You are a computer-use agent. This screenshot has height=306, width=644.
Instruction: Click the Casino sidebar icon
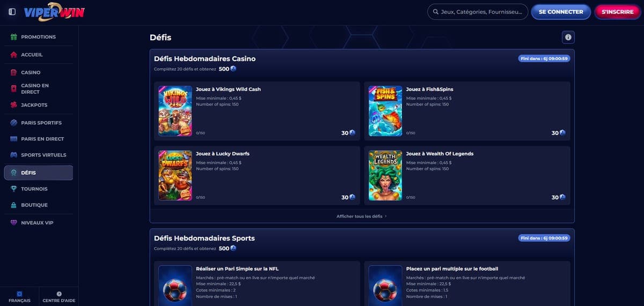[14, 72]
